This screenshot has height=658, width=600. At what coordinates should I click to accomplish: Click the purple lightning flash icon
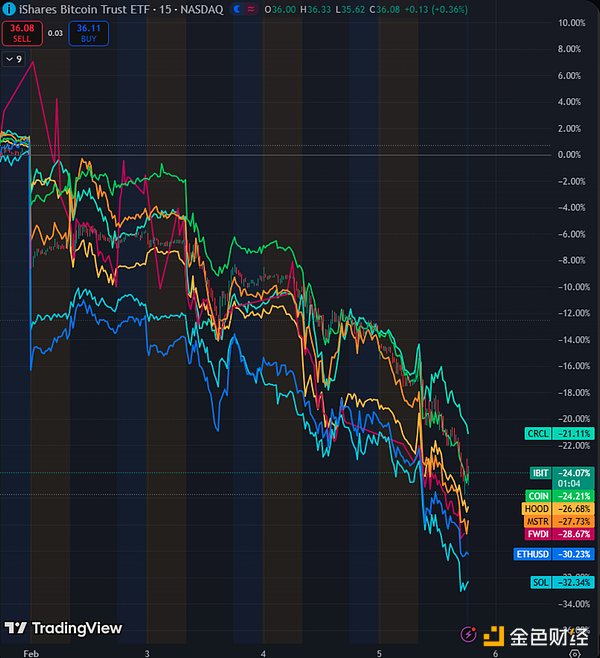[x=467, y=634]
